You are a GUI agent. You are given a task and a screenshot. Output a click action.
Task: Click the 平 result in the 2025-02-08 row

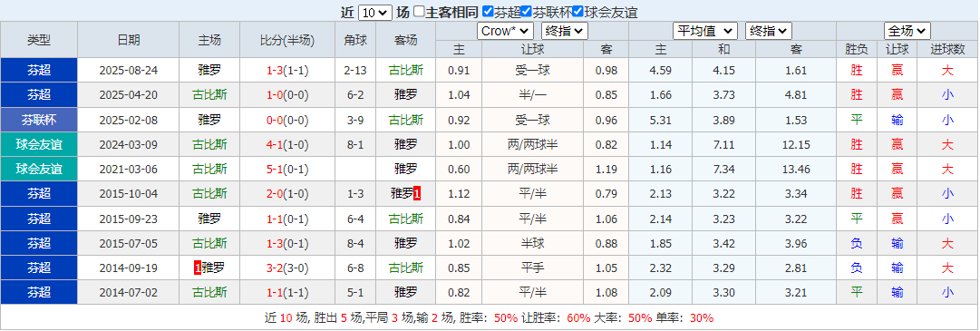click(x=857, y=120)
